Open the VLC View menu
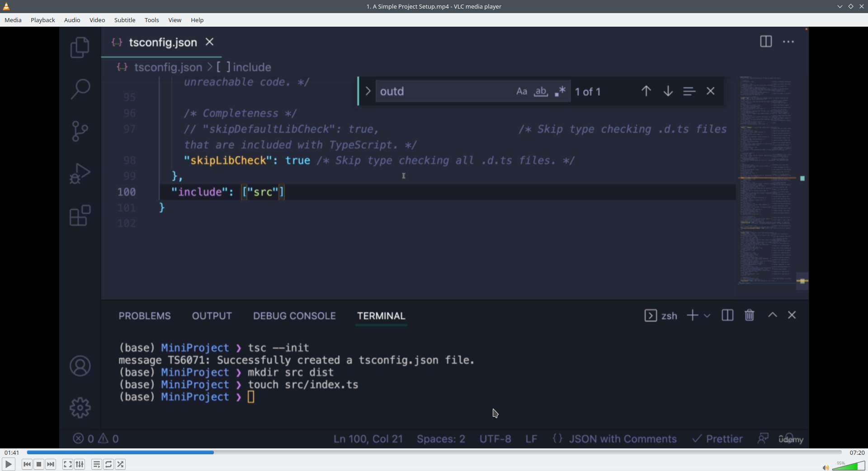 pyautogui.click(x=175, y=20)
